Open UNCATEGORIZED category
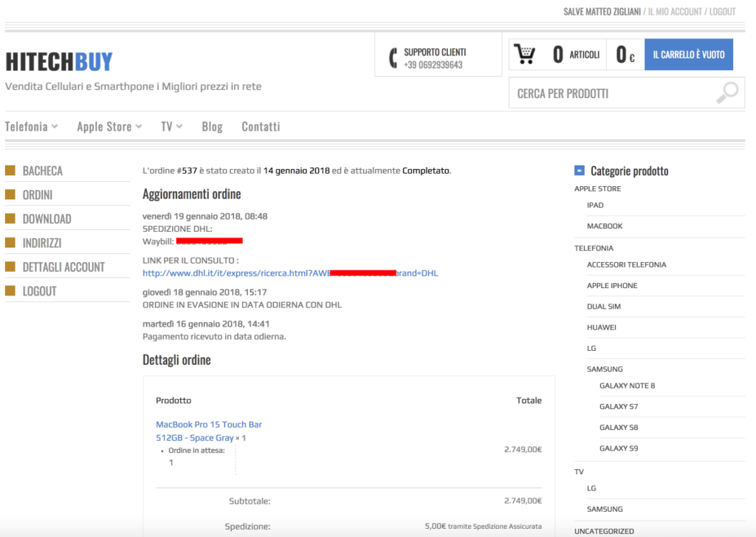The height and width of the screenshot is (537, 756). (x=604, y=531)
